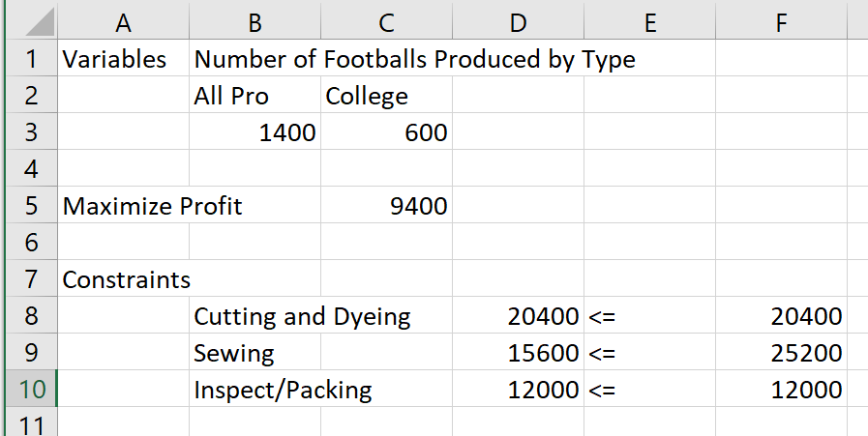Click the Variables label cell
The image size is (868, 436).
click(123, 59)
